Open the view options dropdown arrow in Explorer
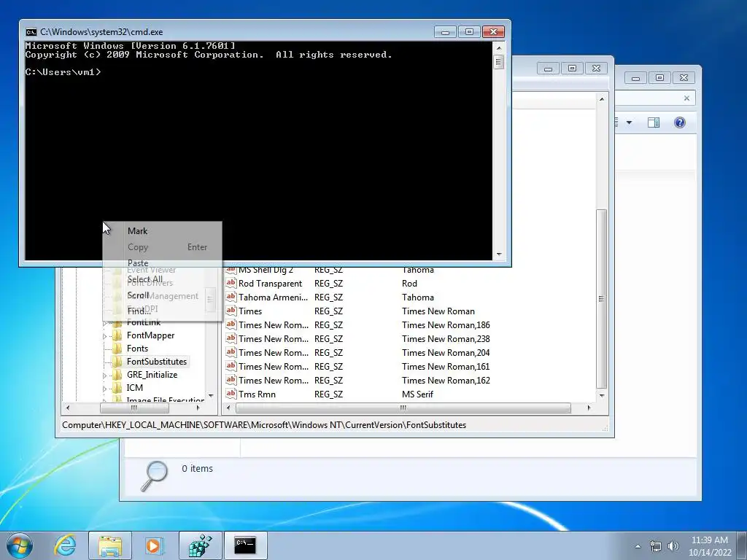 pos(629,122)
